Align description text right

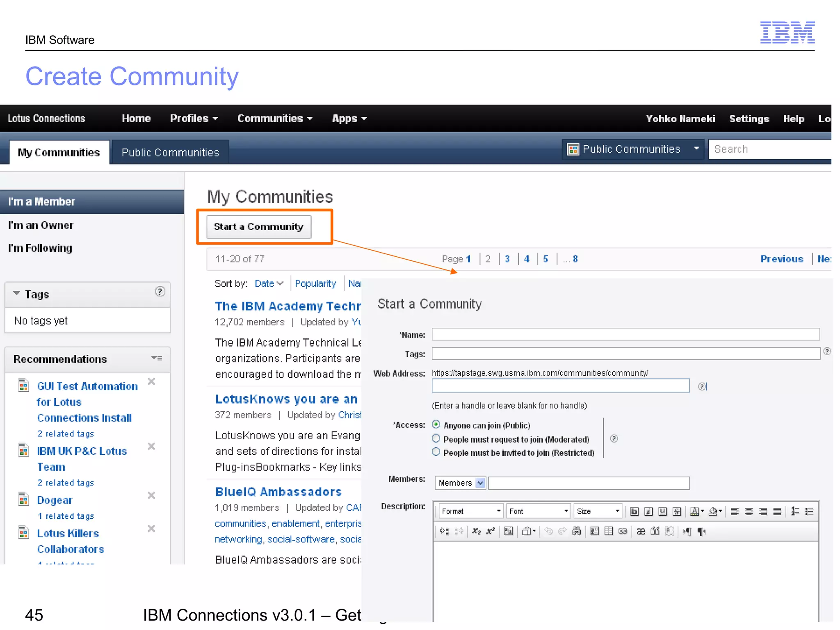(x=763, y=511)
